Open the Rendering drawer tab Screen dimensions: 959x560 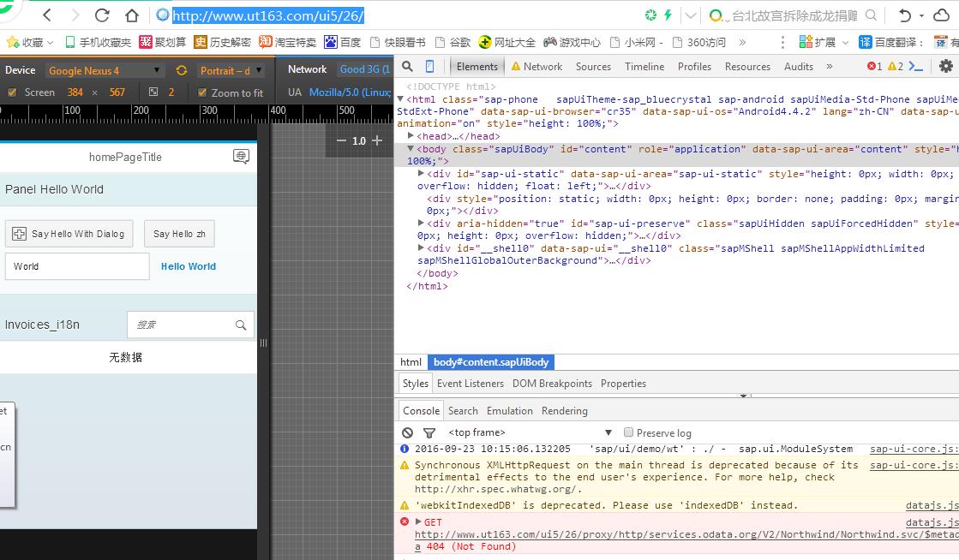[565, 411]
